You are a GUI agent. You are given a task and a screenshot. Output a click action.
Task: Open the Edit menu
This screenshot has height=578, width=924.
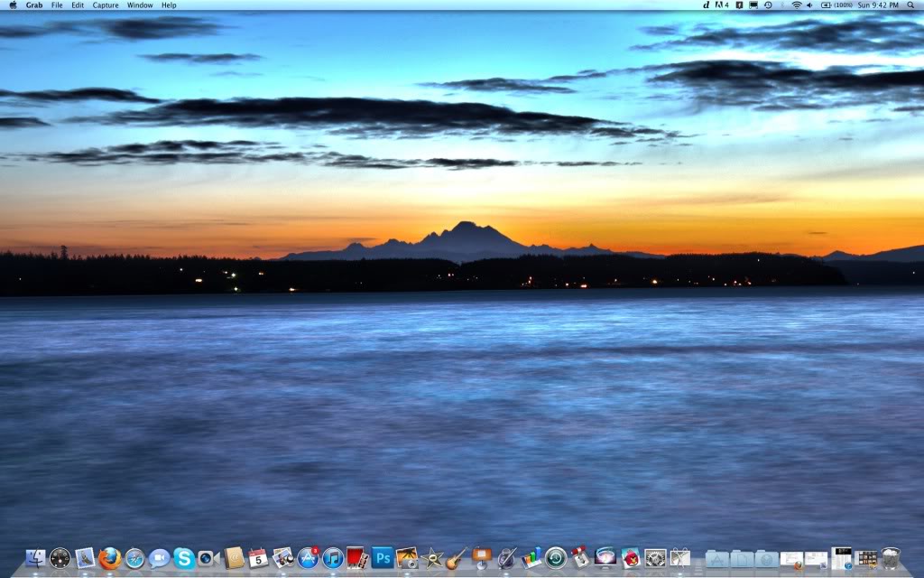pyautogui.click(x=78, y=5)
